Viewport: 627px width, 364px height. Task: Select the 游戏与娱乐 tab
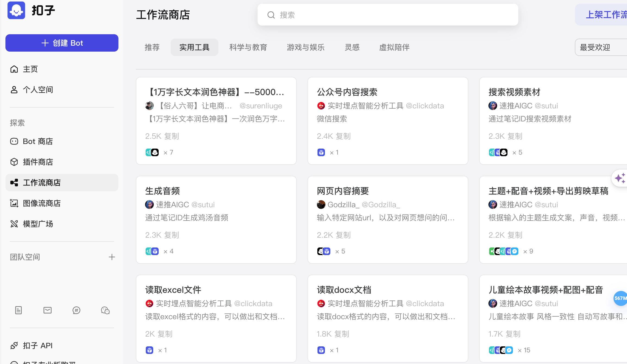click(x=306, y=47)
